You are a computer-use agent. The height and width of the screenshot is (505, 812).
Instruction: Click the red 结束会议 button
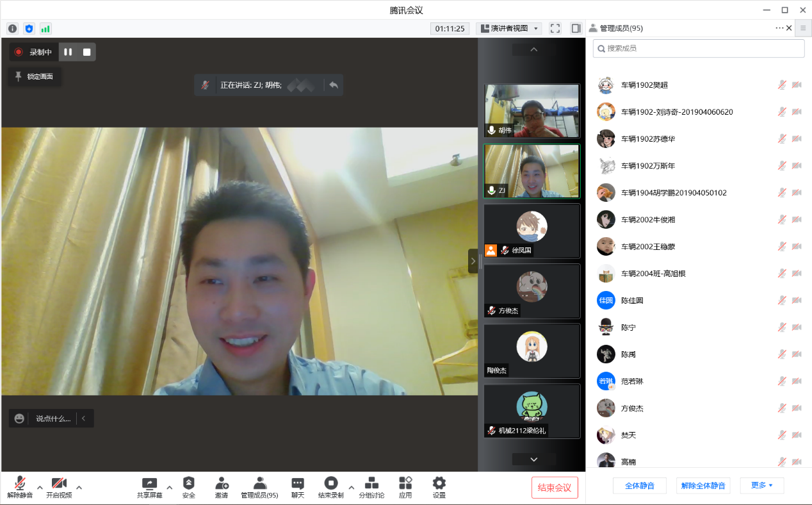(555, 487)
